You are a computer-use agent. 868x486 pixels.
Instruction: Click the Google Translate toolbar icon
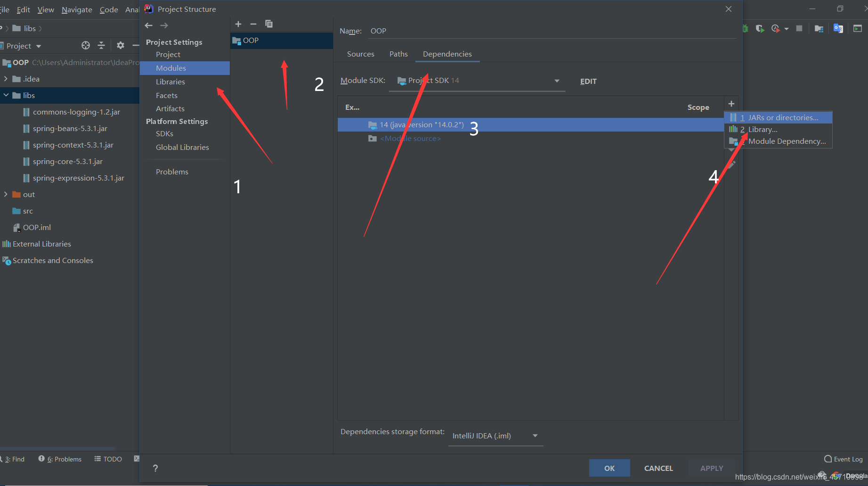[x=838, y=29]
